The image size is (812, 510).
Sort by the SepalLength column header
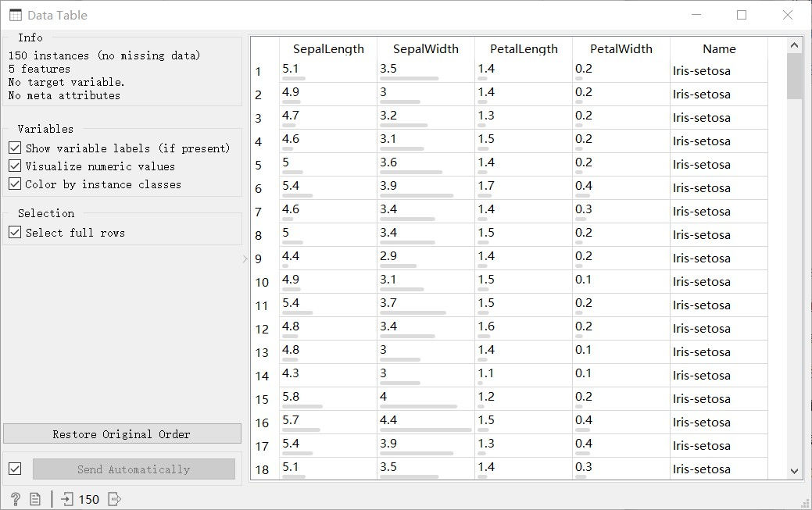(328, 48)
